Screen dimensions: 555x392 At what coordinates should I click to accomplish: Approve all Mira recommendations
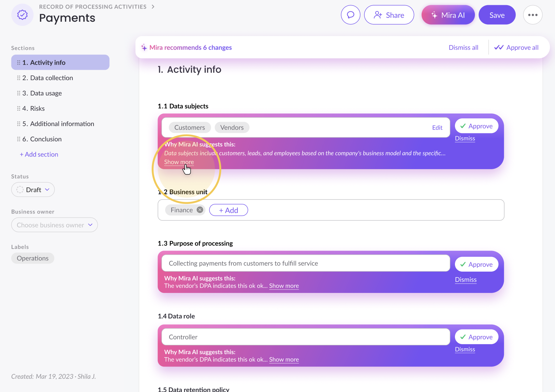[x=516, y=47]
